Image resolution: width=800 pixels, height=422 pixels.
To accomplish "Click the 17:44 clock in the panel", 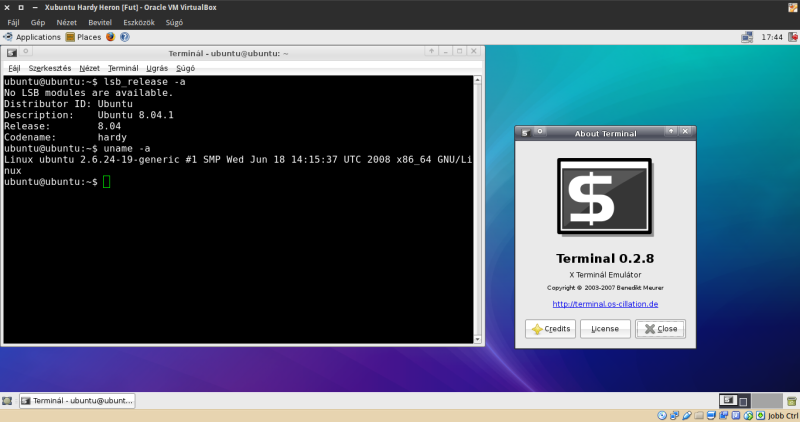I will click(771, 37).
